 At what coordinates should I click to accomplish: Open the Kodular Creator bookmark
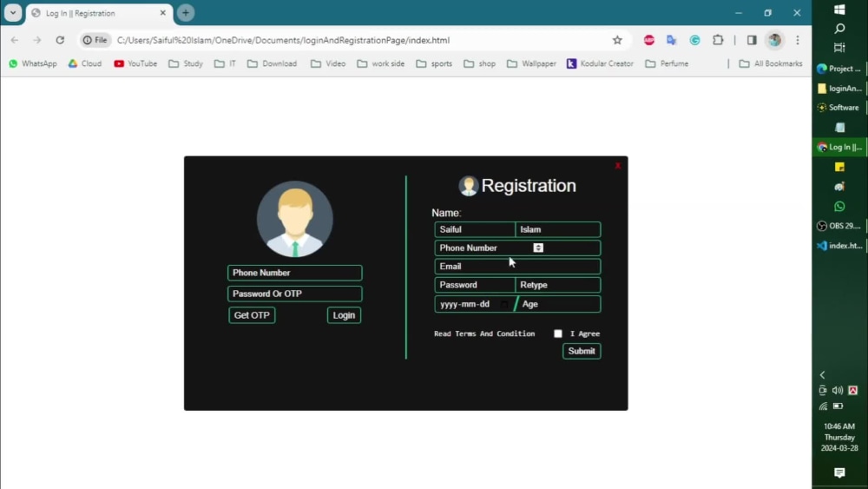click(x=600, y=63)
